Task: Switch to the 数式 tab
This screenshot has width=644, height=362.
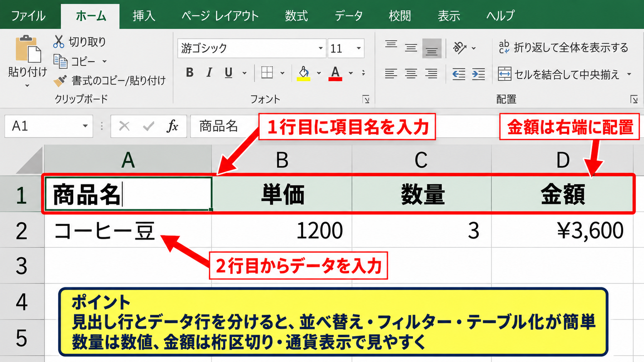Action: [x=296, y=16]
